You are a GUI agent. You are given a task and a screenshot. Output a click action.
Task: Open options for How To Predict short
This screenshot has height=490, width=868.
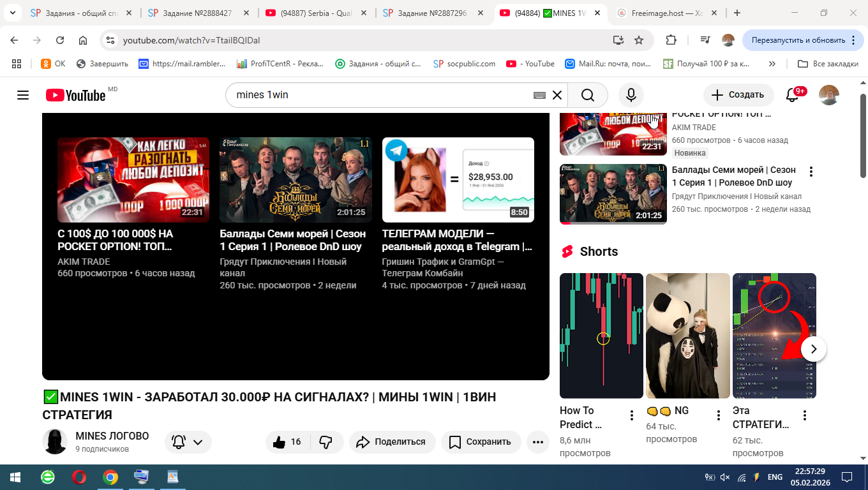632,415
